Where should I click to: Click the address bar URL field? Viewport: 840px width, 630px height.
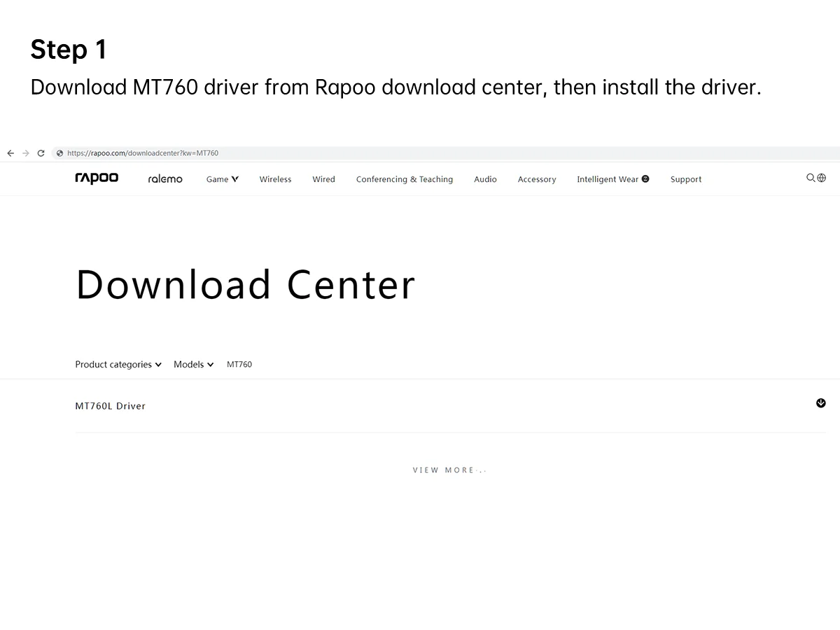click(445, 153)
